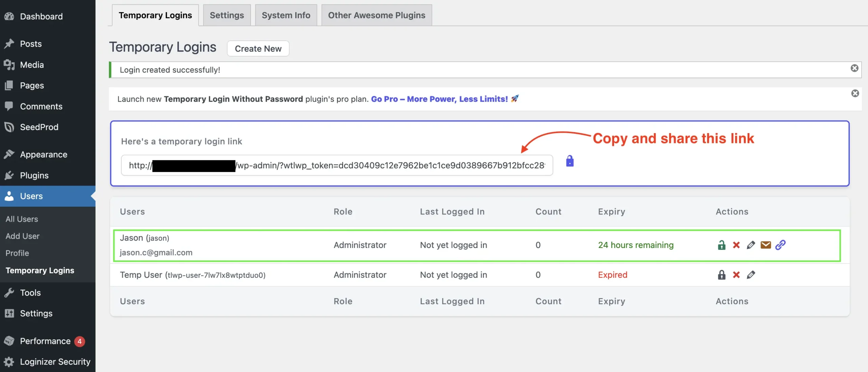
Task: Delete Jason's temporary login with the red X
Action: [x=736, y=245]
